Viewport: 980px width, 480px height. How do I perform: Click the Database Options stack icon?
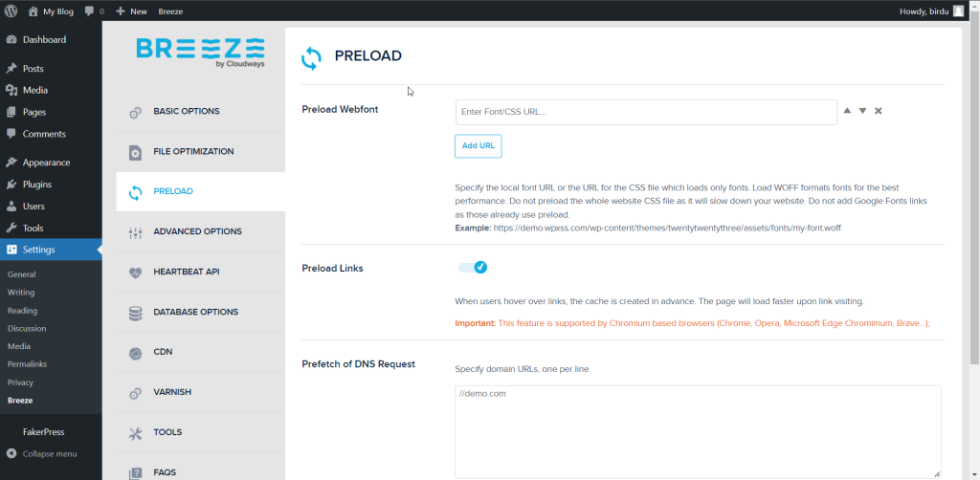[136, 313]
